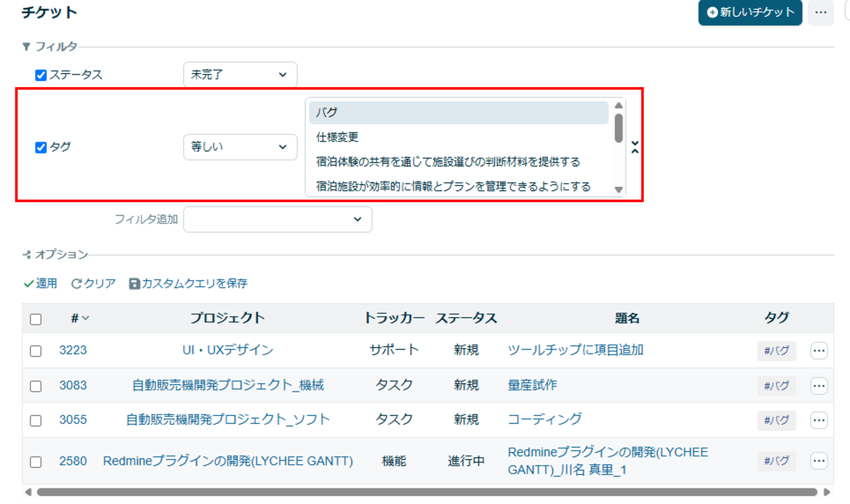Click table horizontal scrollbar left arrow

click(x=29, y=492)
